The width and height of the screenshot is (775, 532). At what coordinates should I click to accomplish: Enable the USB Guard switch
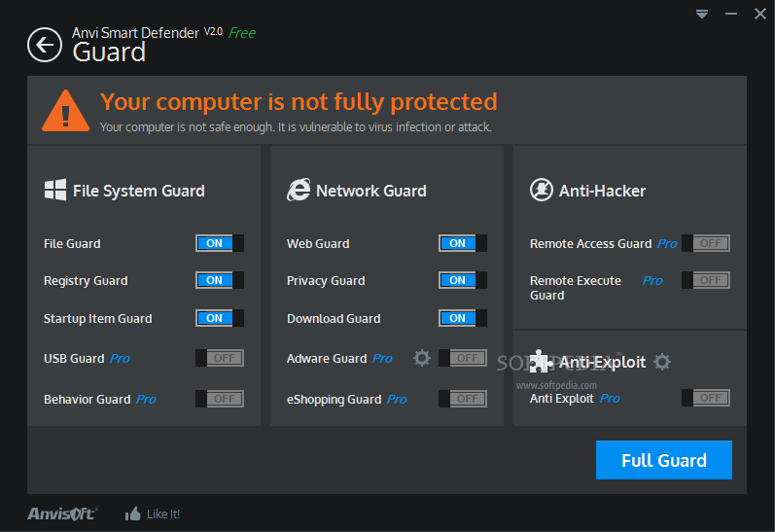point(220,358)
